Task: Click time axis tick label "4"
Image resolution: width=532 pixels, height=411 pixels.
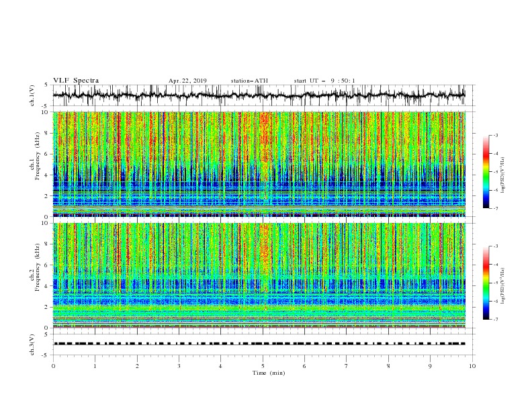Action: [220, 366]
